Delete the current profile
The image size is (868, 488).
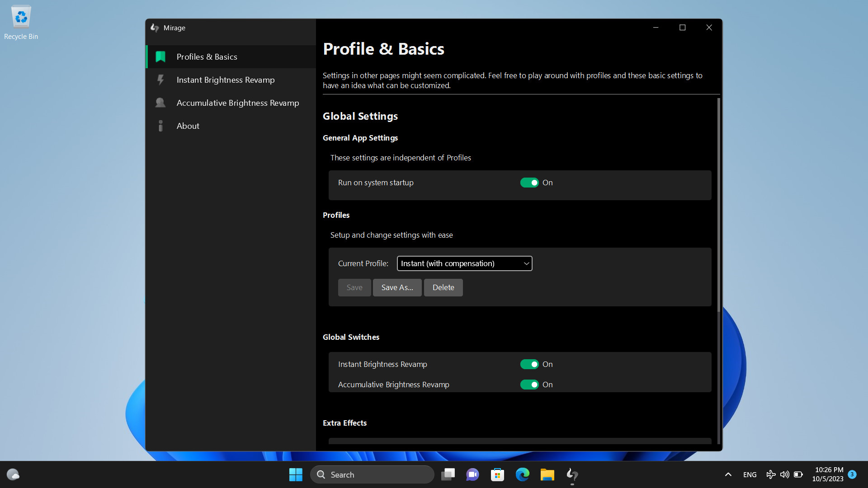443,287
